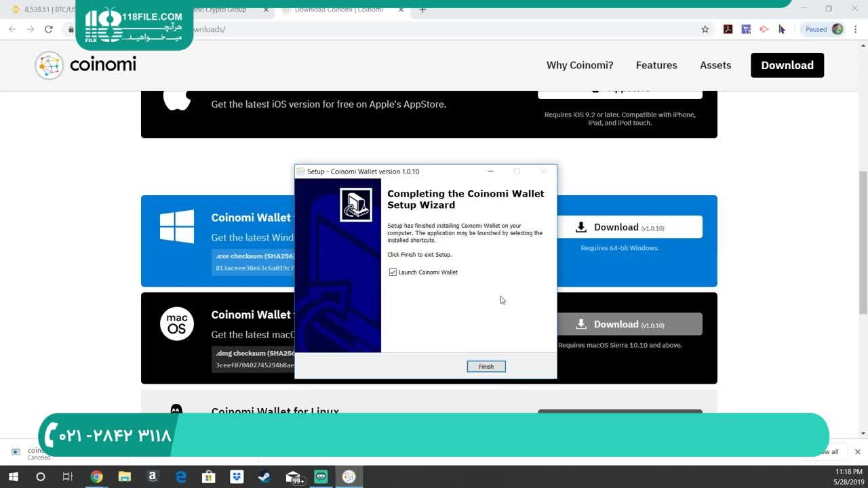The width and height of the screenshot is (868, 488).
Task: Uncheck the Launch Coinomi Wallet checkbox
Action: (393, 272)
